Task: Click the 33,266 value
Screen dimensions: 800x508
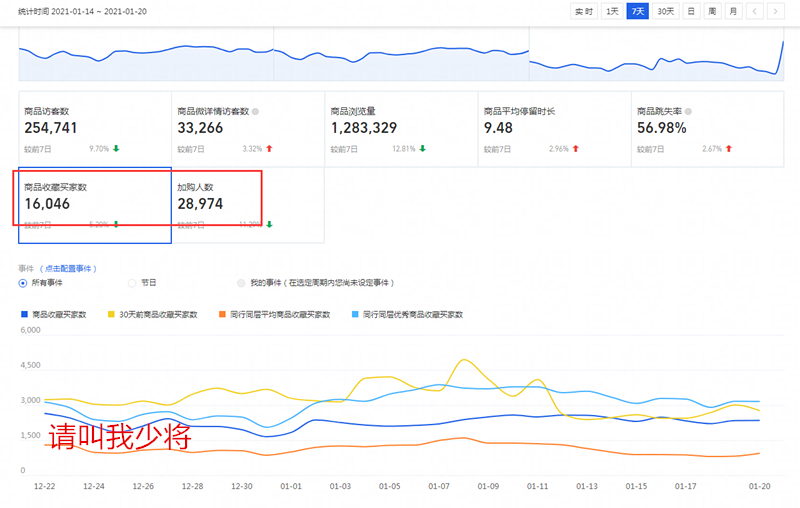Action: [200, 128]
